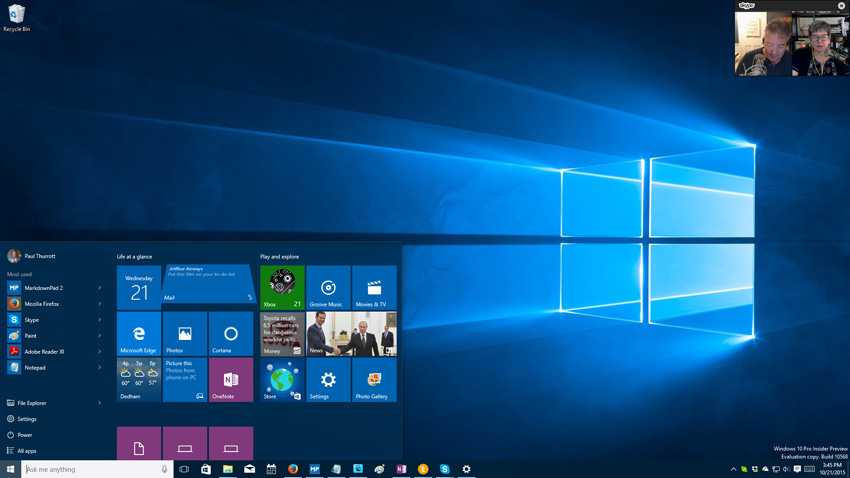Switch to Notepad in taskbar
The image size is (850, 478).
[x=336, y=469]
